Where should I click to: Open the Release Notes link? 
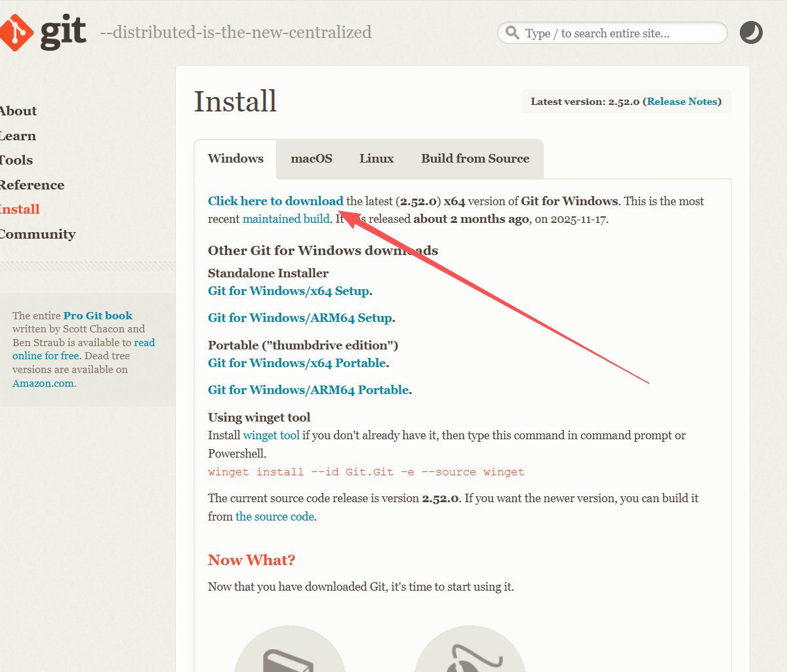pyautogui.click(x=682, y=102)
